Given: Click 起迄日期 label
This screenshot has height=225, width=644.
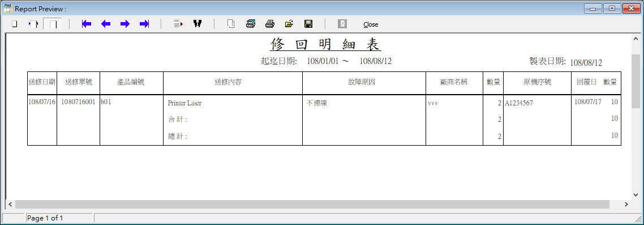Looking at the screenshot, I should (280, 61).
